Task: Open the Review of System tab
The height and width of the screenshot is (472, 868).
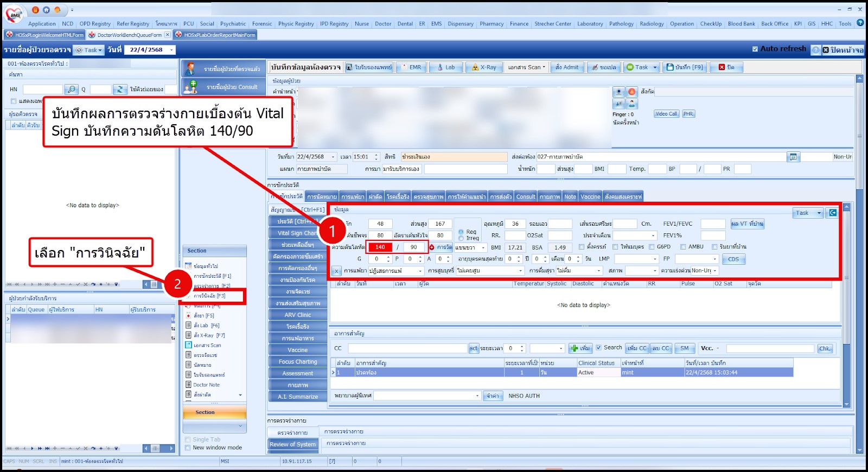Action: 293,444
